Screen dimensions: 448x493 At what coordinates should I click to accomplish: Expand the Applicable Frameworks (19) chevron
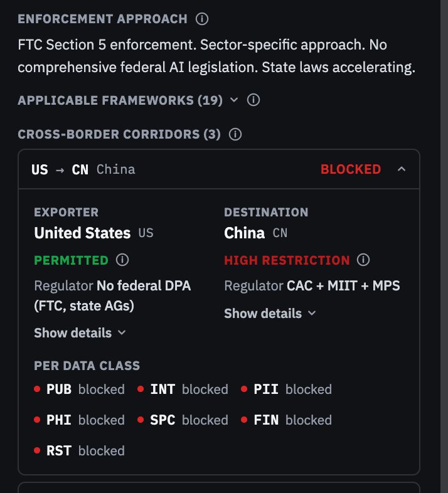[x=235, y=100]
